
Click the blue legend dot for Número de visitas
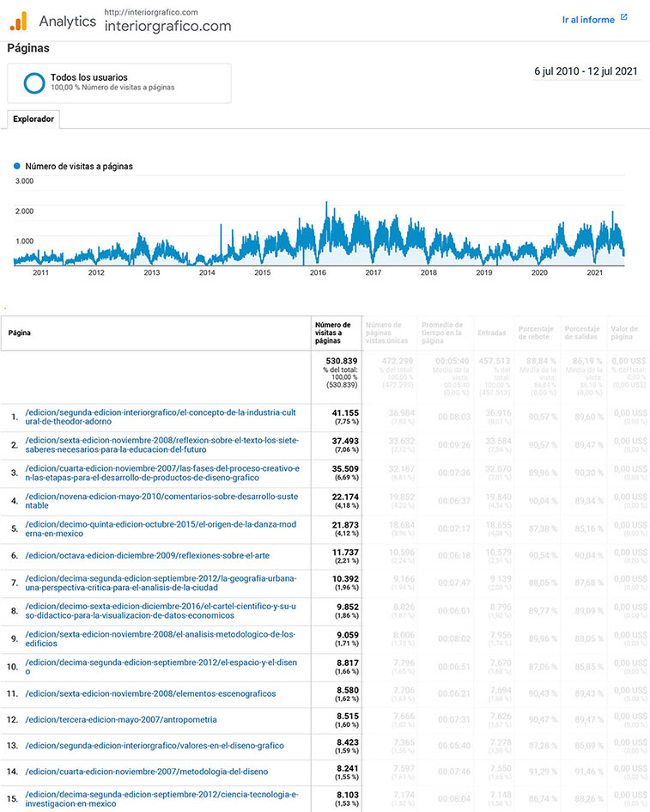pyautogui.click(x=17, y=166)
